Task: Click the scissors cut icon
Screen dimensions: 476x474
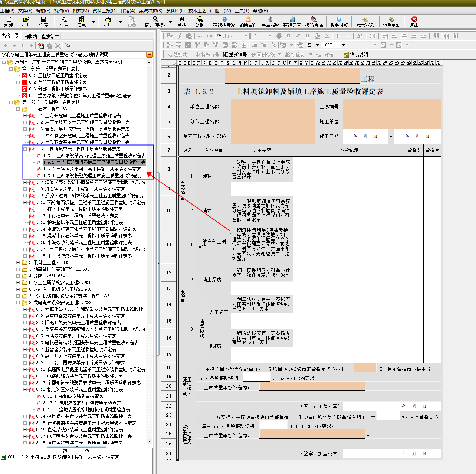Action: (180, 36)
